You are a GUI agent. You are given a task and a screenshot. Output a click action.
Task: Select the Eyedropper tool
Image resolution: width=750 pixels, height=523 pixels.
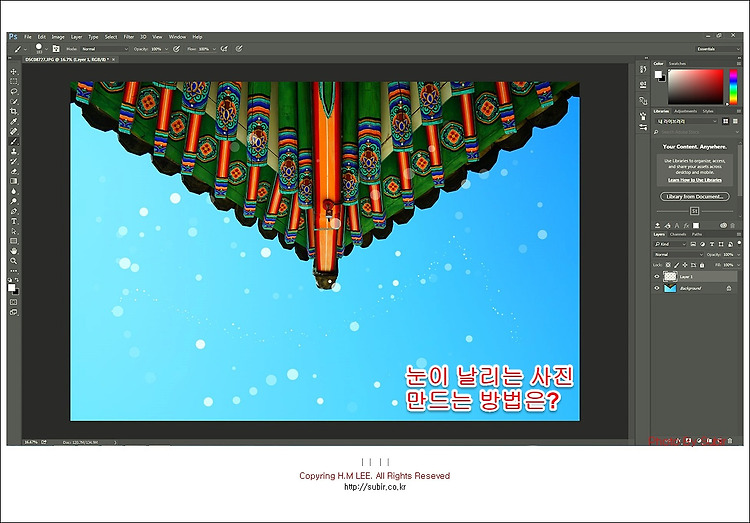(x=14, y=122)
